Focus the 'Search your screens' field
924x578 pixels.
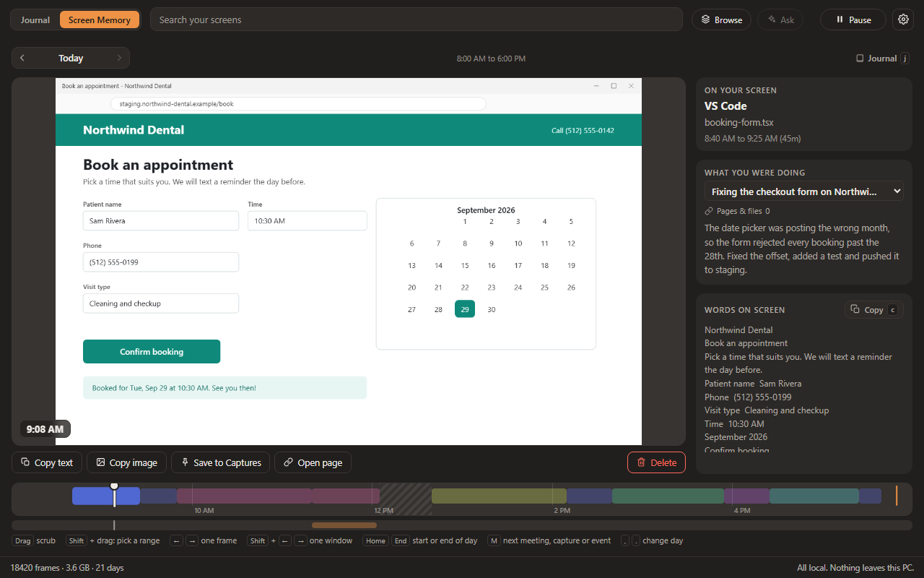pos(417,20)
